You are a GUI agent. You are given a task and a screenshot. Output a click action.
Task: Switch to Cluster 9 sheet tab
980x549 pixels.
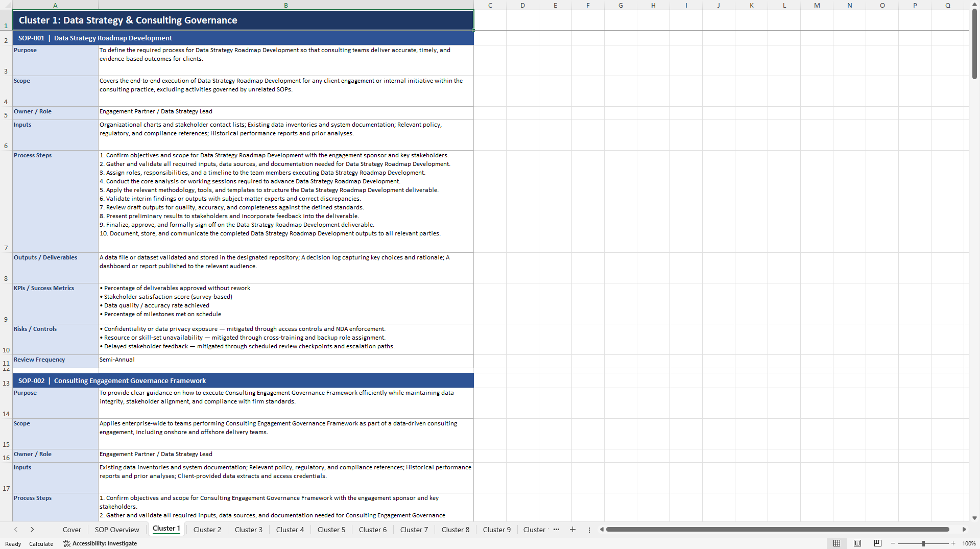497,530
